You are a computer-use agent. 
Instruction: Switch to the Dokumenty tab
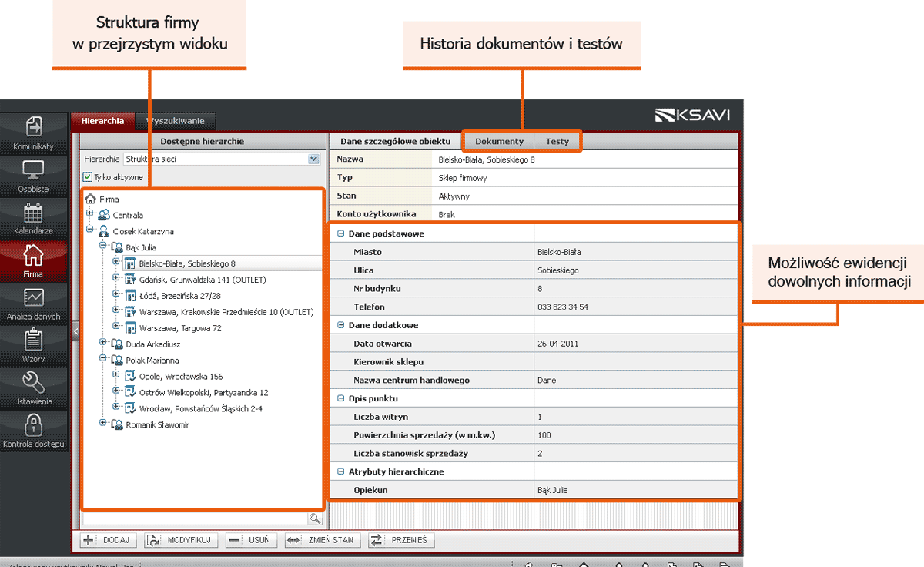pos(499,141)
